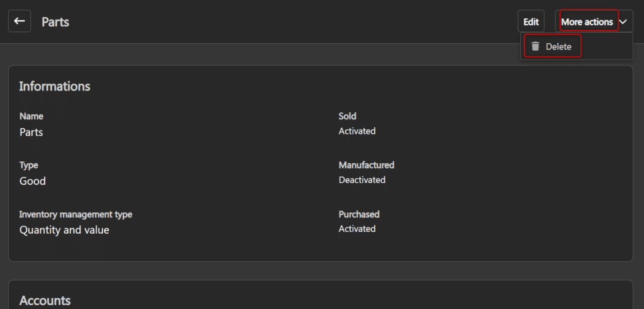Click the Name field label
This screenshot has width=644, height=309.
click(31, 116)
